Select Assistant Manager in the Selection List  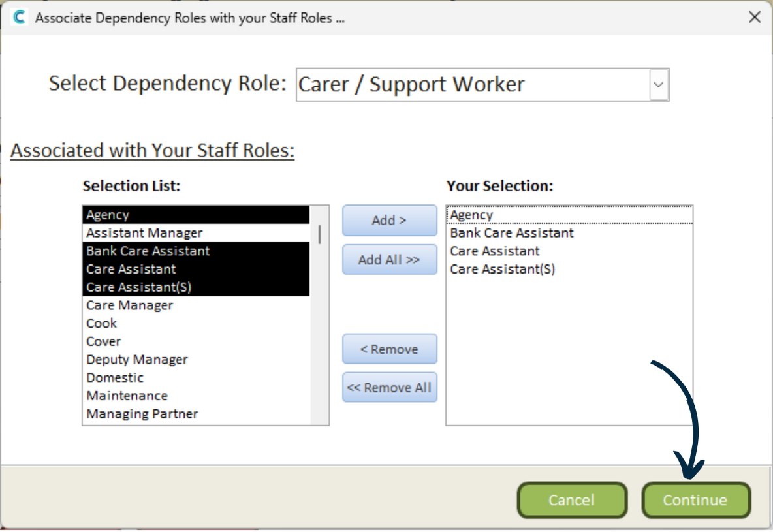pyautogui.click(x=144, y=233)
